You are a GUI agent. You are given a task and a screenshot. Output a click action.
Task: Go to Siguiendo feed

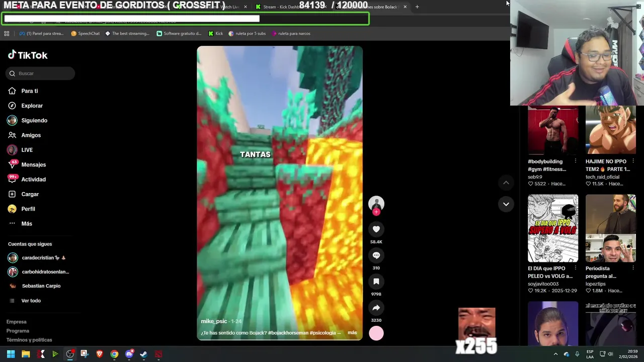[34, 121]
